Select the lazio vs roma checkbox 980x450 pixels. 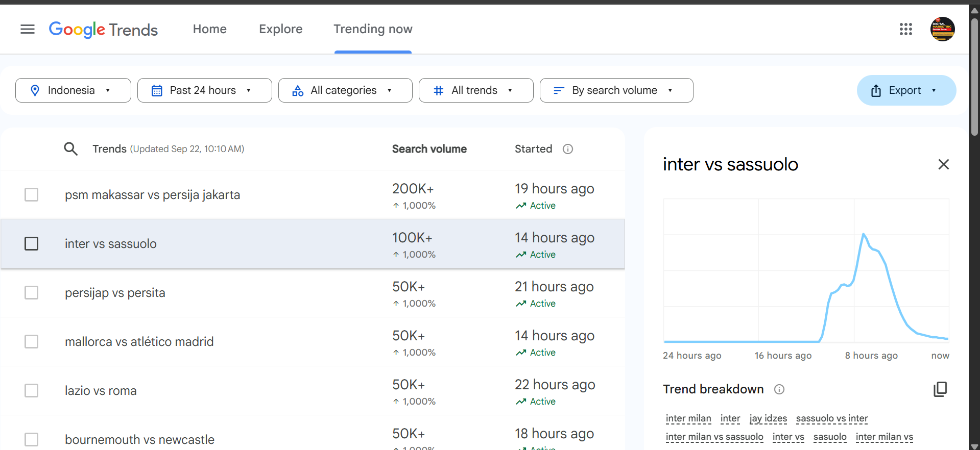[32, 391]
